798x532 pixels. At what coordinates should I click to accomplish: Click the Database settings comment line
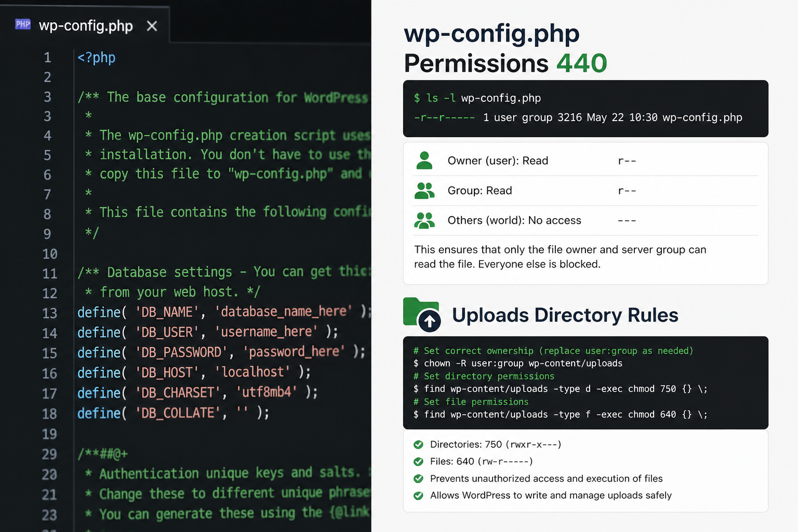(224, 272)
